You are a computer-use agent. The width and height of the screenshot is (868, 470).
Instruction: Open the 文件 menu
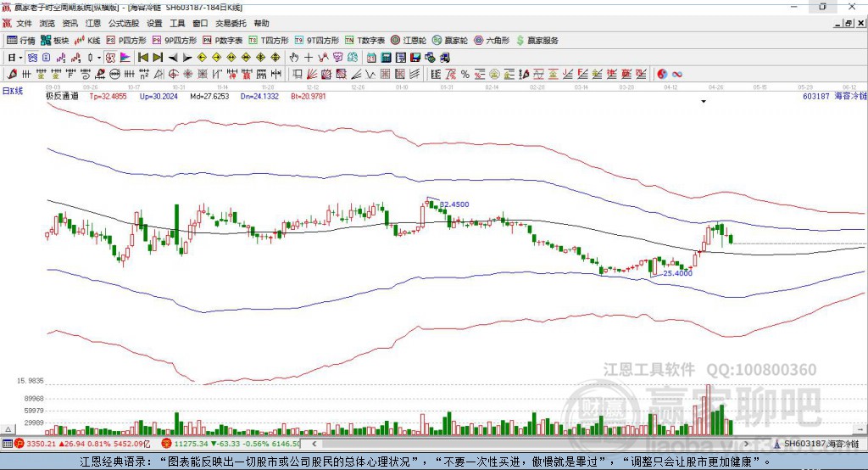[x=25, y=23]
